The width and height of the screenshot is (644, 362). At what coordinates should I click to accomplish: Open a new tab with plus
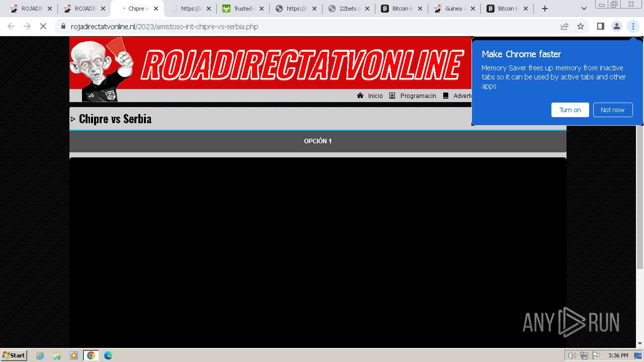point(545,9)
